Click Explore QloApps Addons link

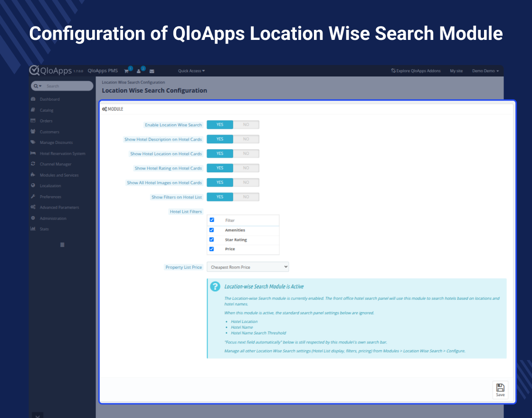pos(416,71)
